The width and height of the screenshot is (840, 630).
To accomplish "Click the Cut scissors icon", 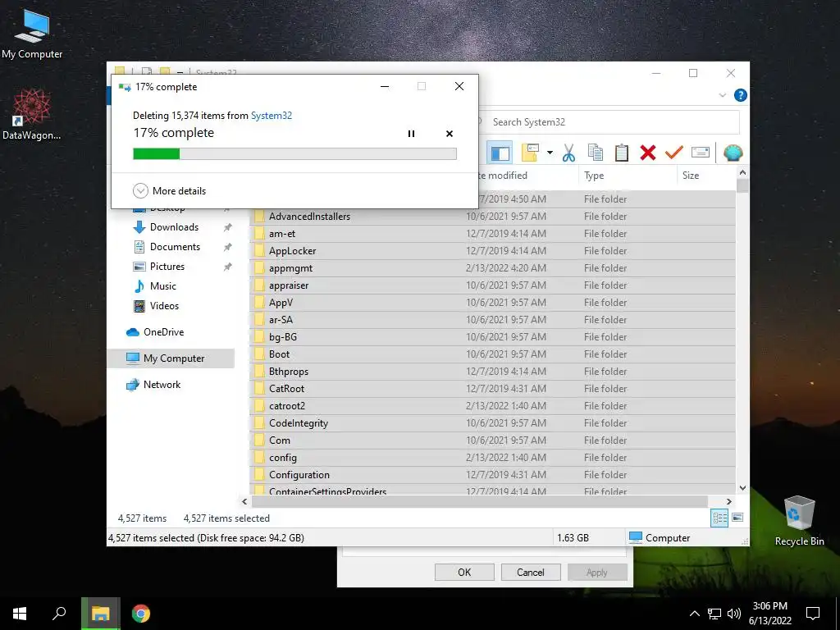I will (568, 153).
